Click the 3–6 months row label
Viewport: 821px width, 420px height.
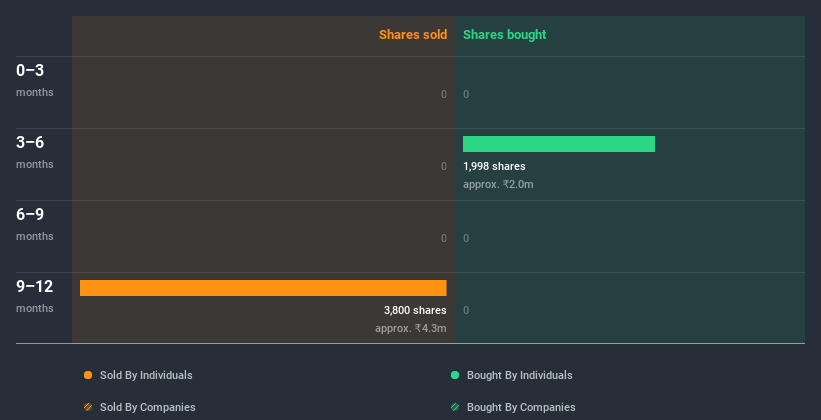35,152
